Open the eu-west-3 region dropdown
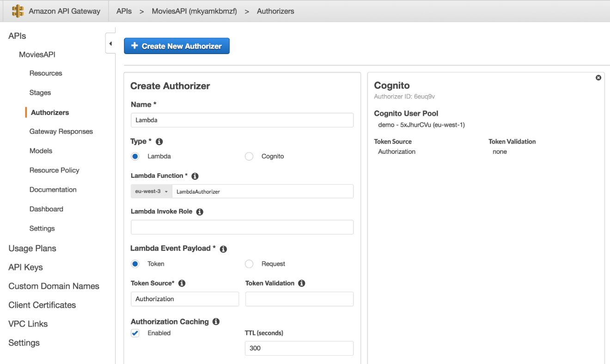 click(x=152, y=191)
